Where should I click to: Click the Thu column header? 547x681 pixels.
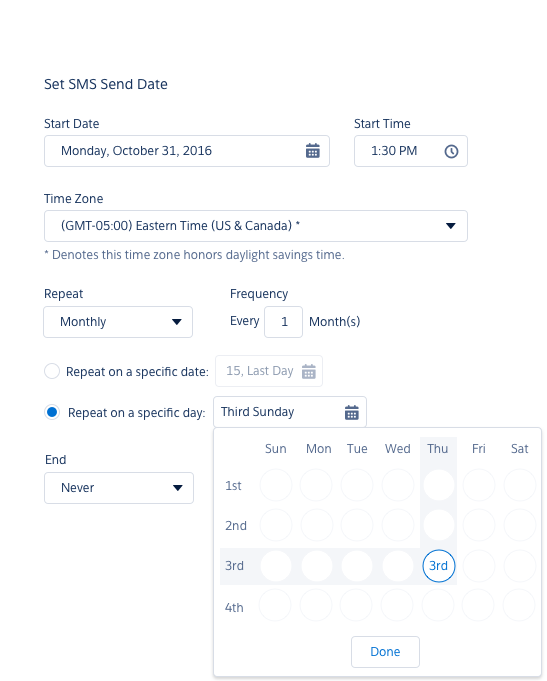[x=438, y=449]
